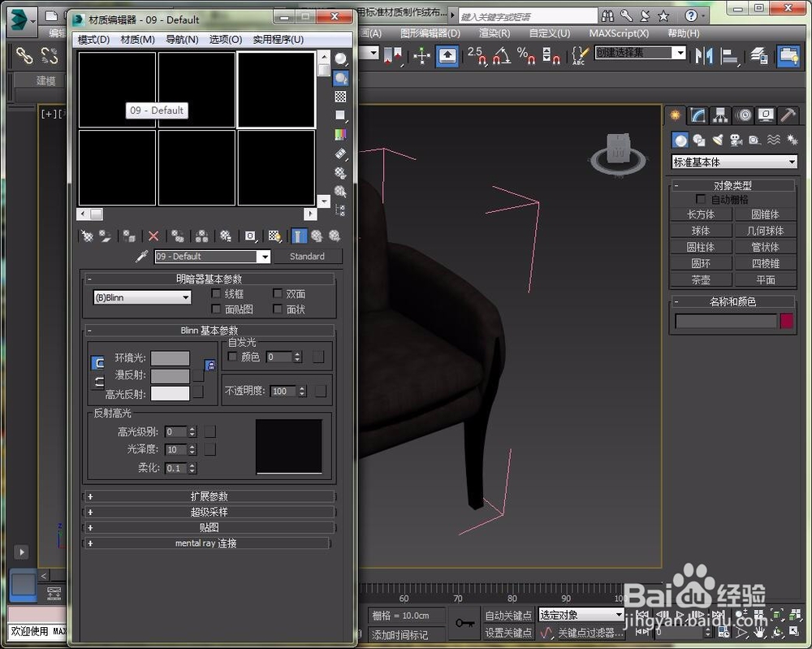Click the 不透明度 opacity value field
812x649 pixels.
tap(283, 391)
